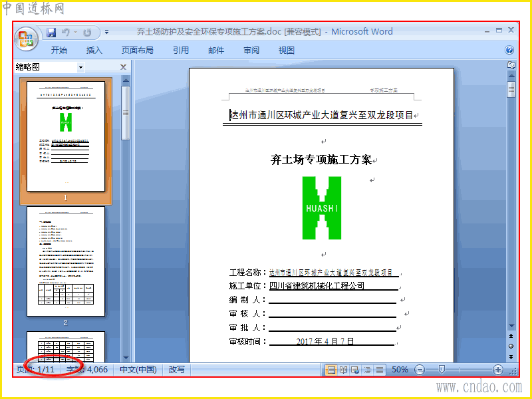Open the 邮件 ribbon tab
Image resolution: width=532 pixels, height=399 pixels.
(216, 51)
